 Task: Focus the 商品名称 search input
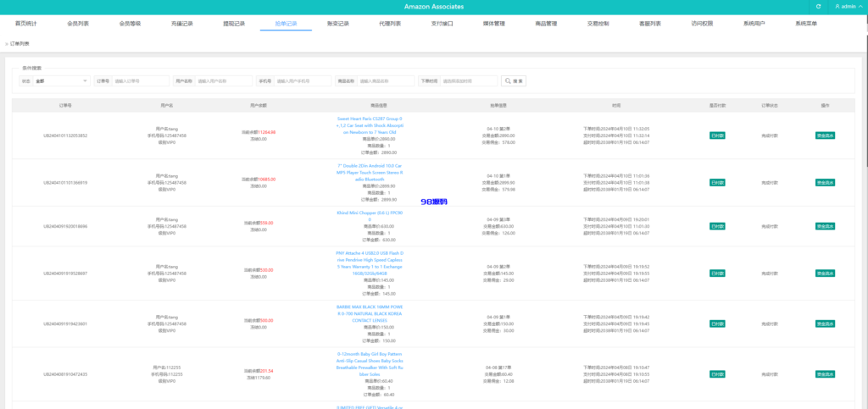pyautogui.click(x=386, y=80)
